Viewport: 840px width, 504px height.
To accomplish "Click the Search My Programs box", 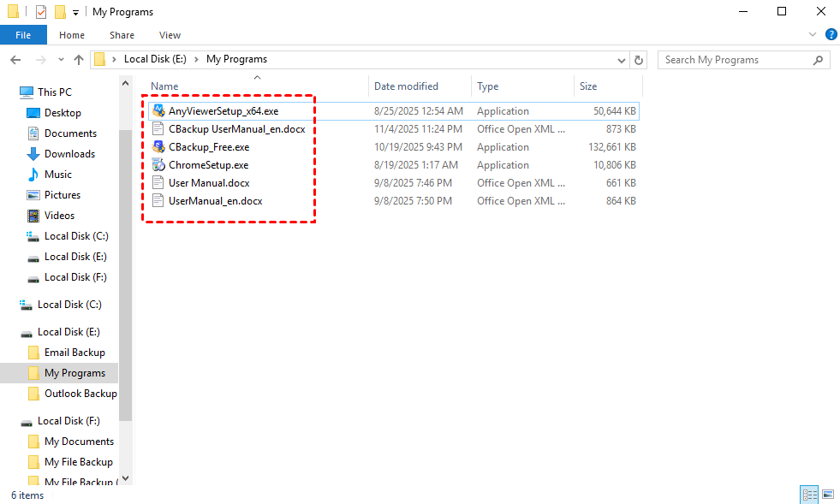I will (735, 60).
